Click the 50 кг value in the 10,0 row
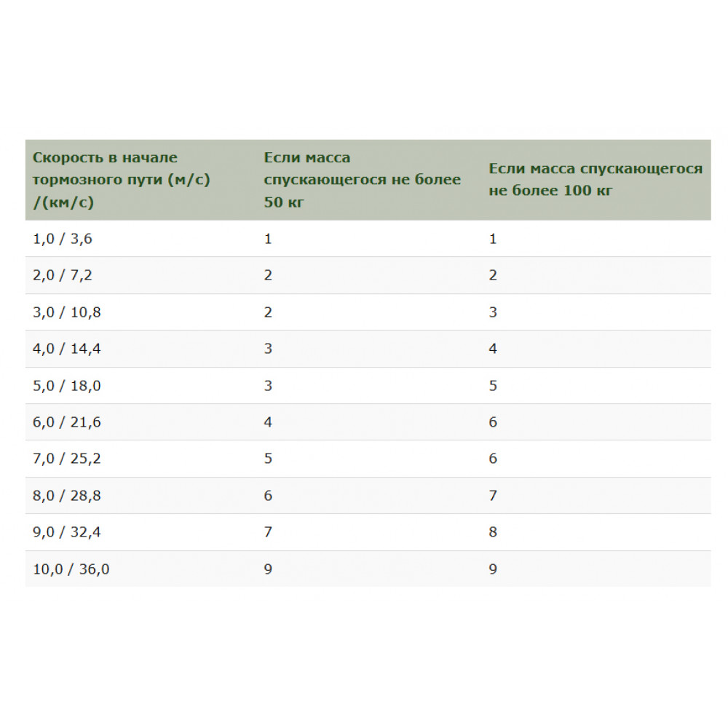 (268, 569)
